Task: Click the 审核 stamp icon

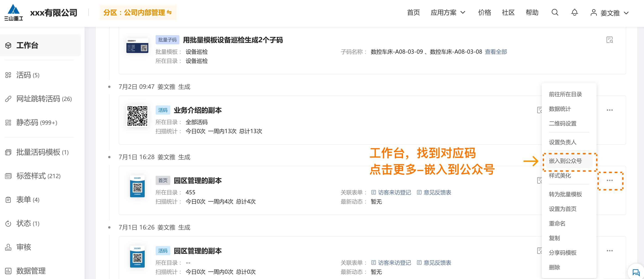Action: [x=8, y=247]
